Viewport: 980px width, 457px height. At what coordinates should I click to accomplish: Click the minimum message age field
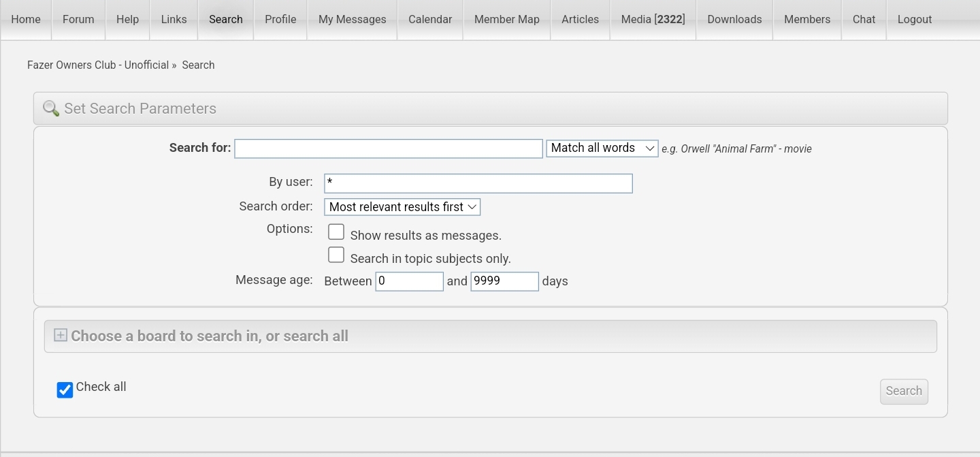[x=409, y=281]
